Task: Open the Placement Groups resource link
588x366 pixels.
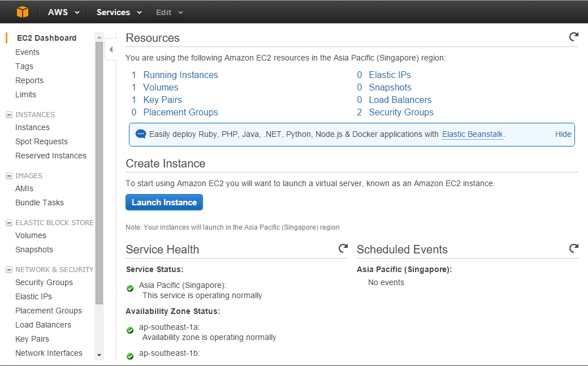Action: 180,113
